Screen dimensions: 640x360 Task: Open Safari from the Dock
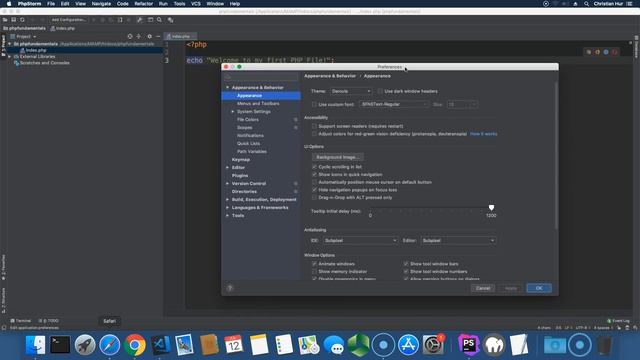click(110, 345)
